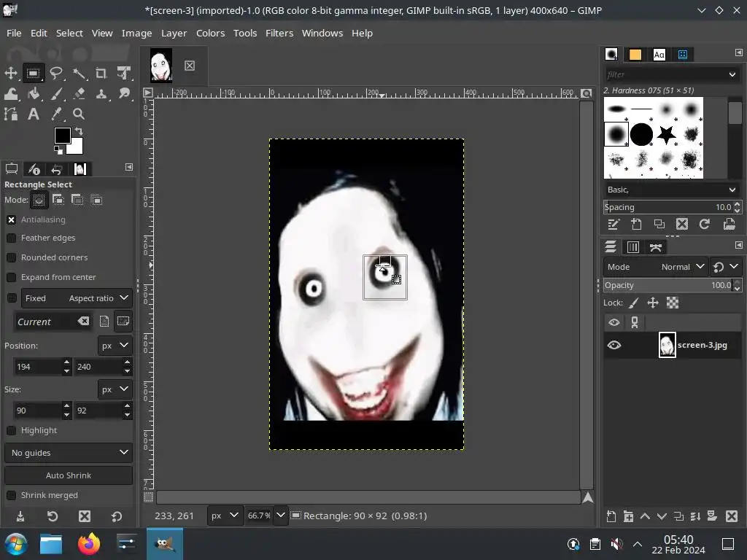Select the Move tool
Screen dimensions: 747x560
pyautogui.click(x=11, y=73)
